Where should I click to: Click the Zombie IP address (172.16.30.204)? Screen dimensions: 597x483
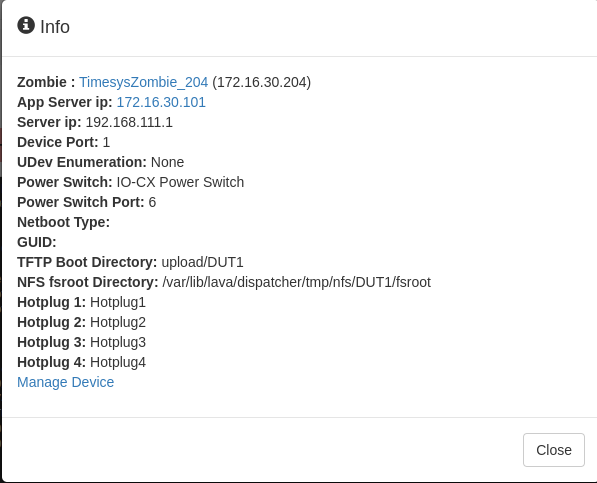(x=262, y=82)
